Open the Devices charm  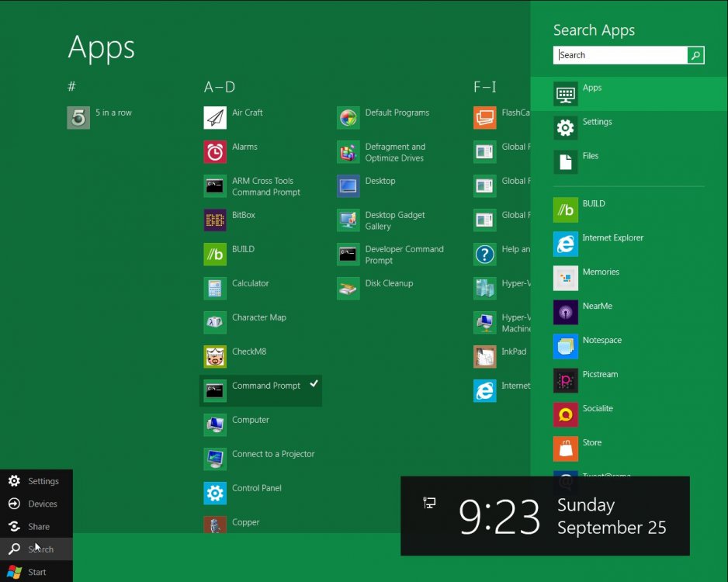tap(36, 504)
